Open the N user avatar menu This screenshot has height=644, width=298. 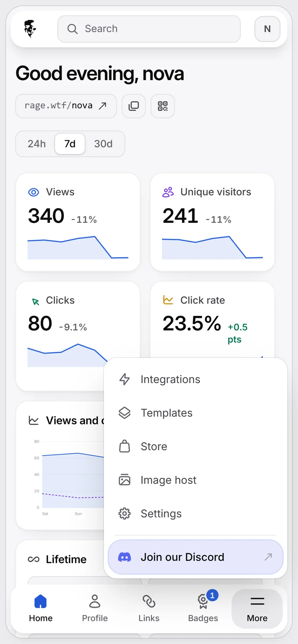(x=267, y=29)
